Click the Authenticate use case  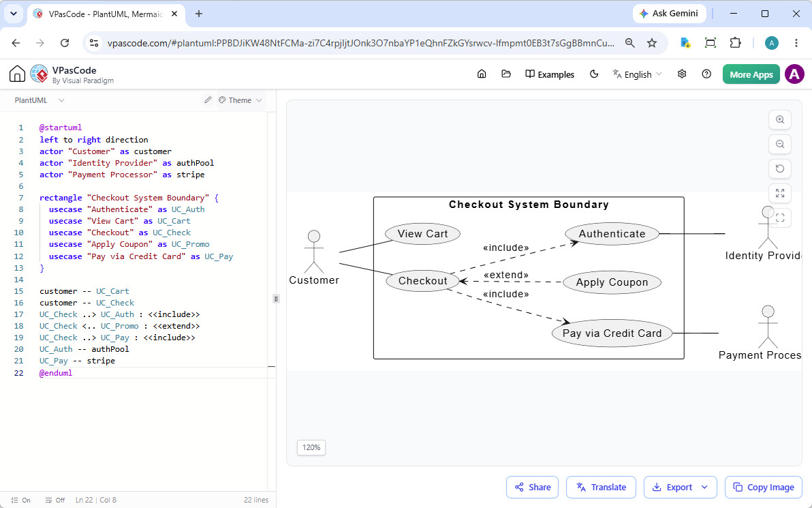pyautogui.click(x=612, y=234)
